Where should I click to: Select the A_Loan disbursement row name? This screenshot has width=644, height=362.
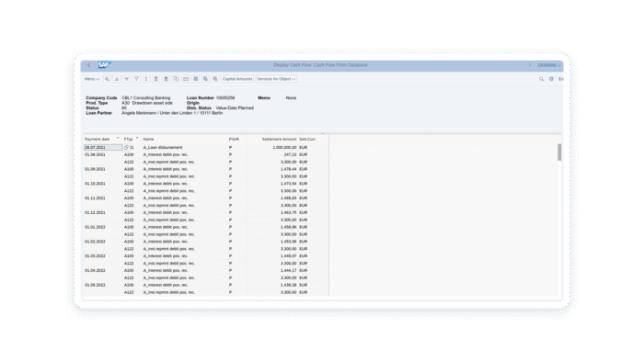pyautogui.click(x=163, y=147)
